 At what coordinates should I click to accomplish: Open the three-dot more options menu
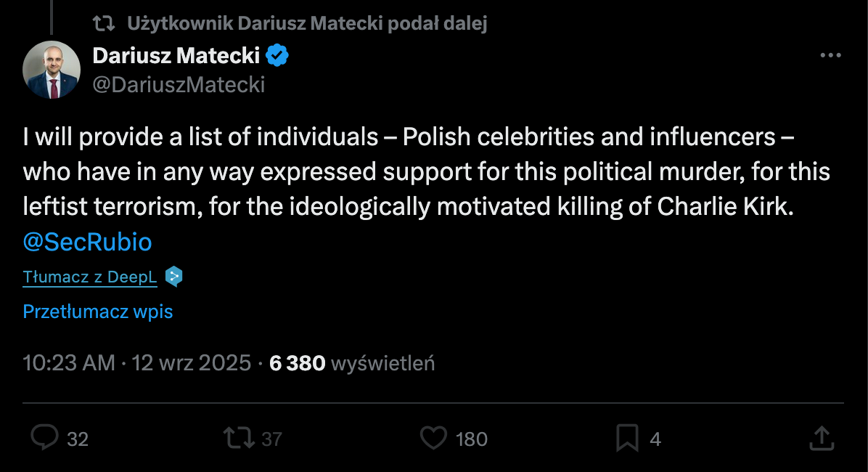(x=830, y=55)
